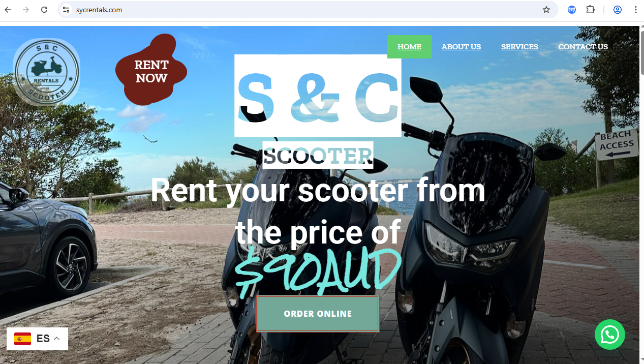Expand the ES language selector
The image size is (644, 364).
point(38,339)
